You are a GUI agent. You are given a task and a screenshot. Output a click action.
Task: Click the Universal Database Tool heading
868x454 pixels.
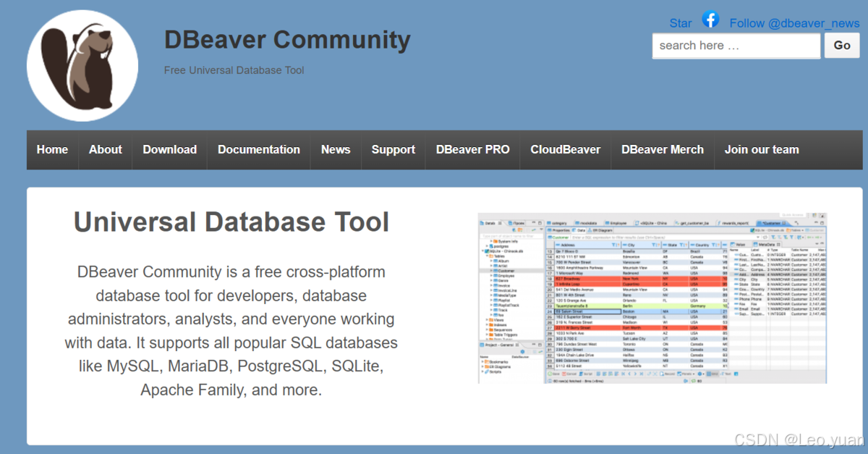coord(231,222)
